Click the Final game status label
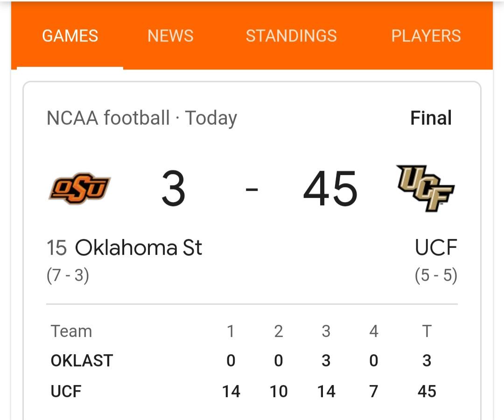The height and width of the screenshot is (420, 504). tap(431, 118)
